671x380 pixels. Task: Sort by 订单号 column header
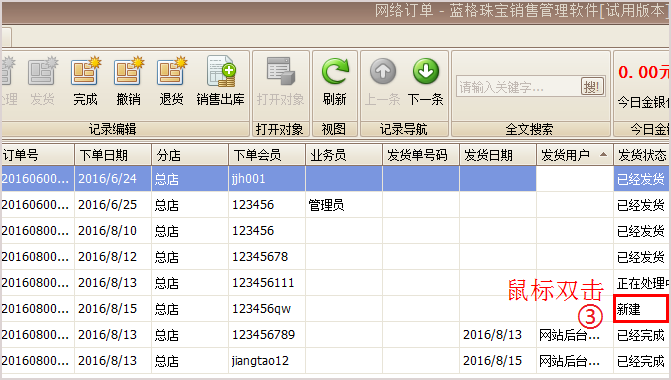click(38, 155)
